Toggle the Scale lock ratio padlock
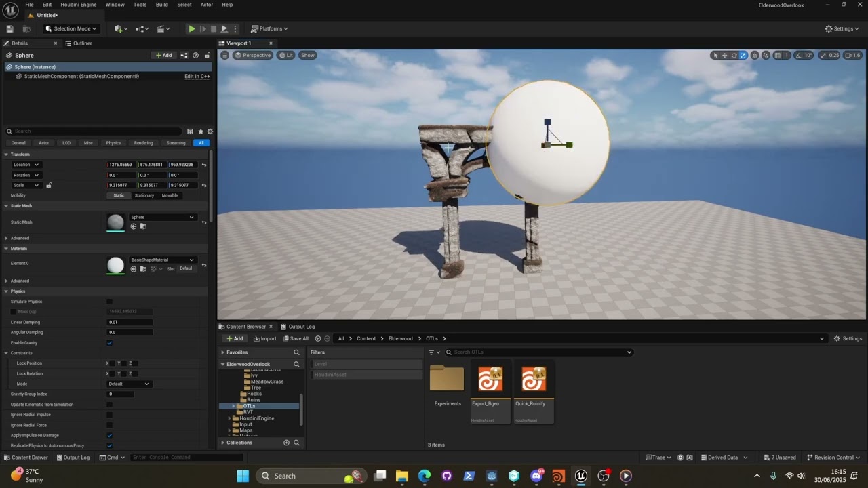Image resolution: width=868 pixels, height=488 pixels. tap(49, 185)
